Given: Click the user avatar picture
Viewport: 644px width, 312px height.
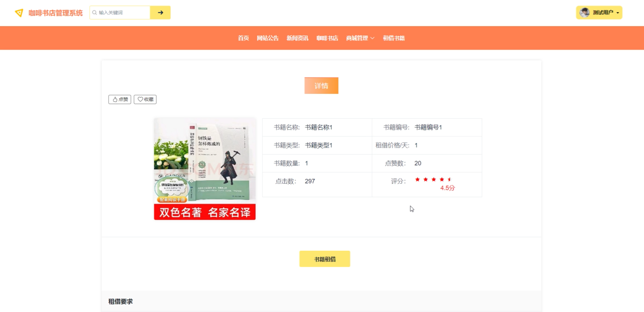Looking at the screenshot, I should [585, 13].
